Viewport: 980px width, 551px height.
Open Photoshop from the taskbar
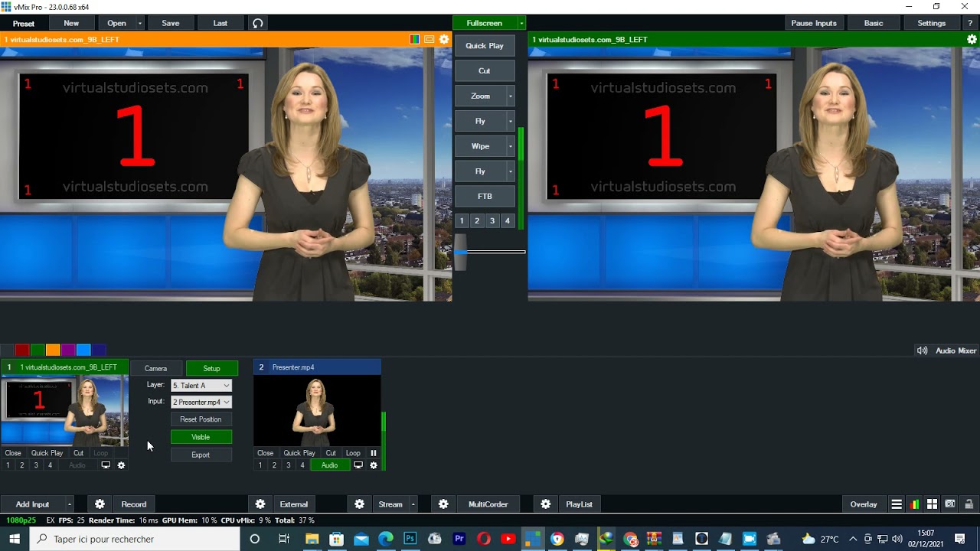click(410, 539)
